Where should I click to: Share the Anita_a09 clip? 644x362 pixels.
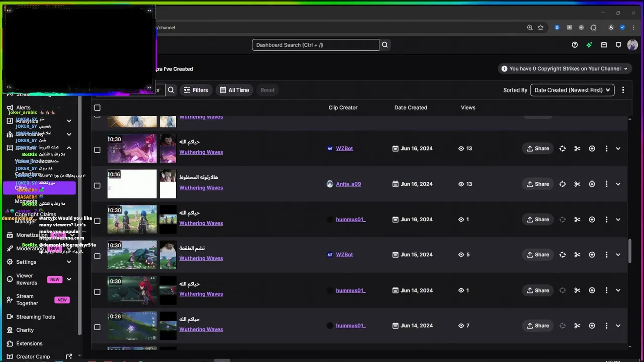538,184
